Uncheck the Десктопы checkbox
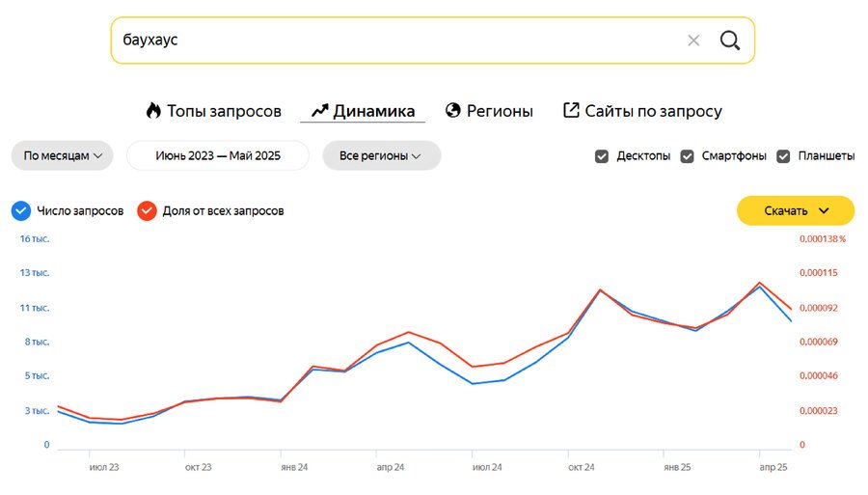Viewport: 868px width, 495px height. 602,156
